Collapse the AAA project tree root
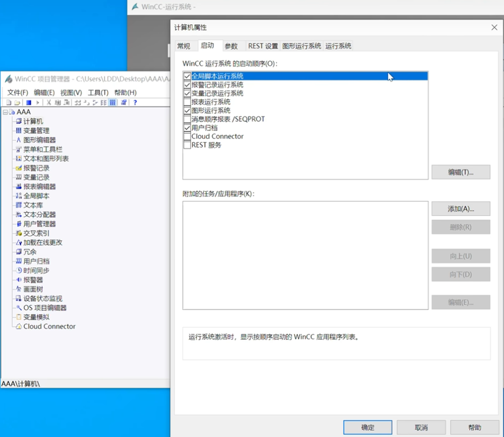Screen dimensions: 504x437 pos(5,112)
